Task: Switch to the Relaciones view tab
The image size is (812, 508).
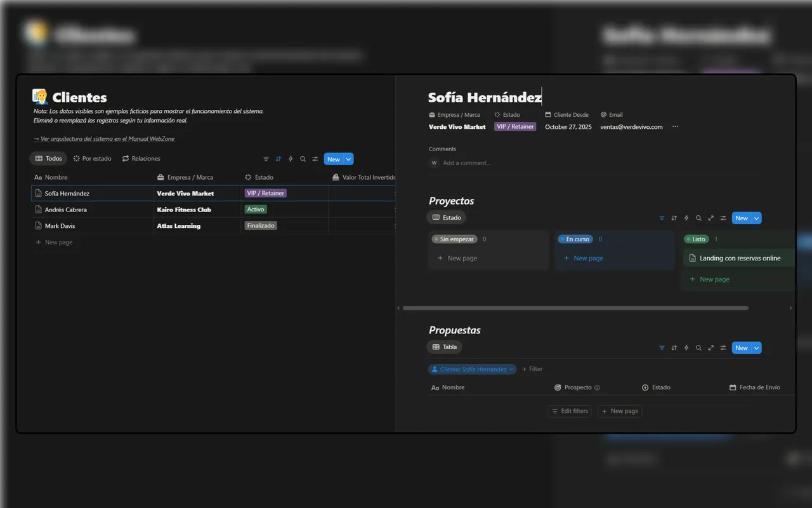Action: point(141,159)
